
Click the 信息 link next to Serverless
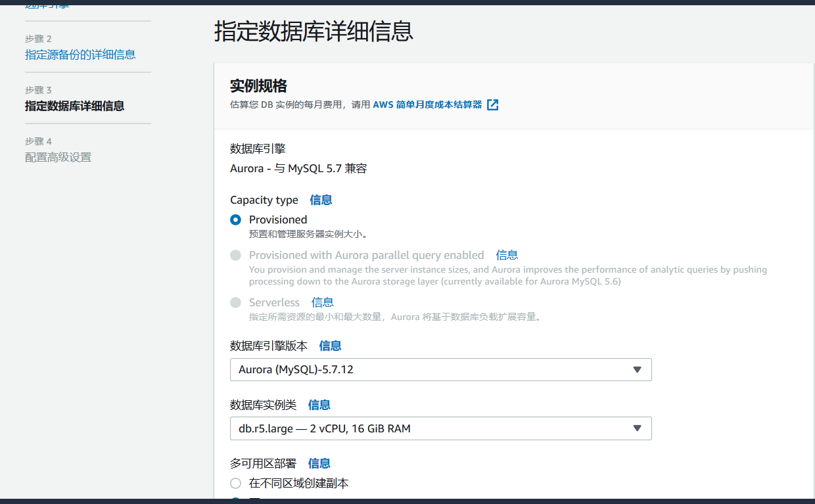(323, 302)
